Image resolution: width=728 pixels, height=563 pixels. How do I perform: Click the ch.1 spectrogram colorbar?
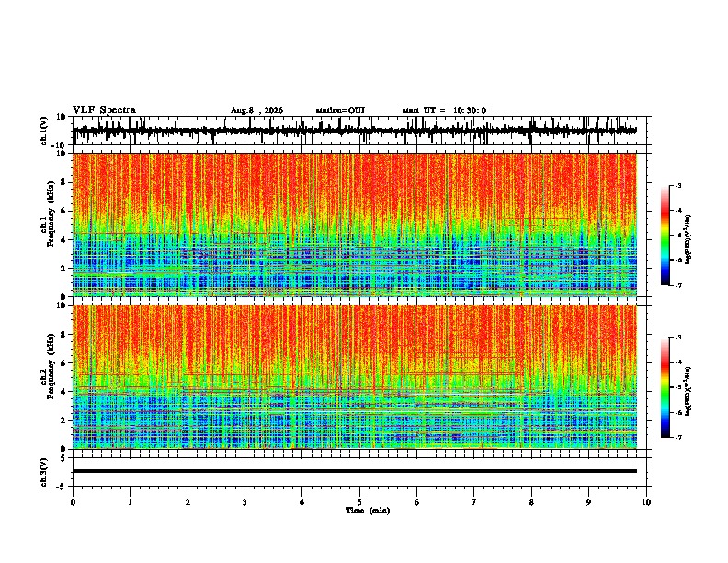point(665,236)
